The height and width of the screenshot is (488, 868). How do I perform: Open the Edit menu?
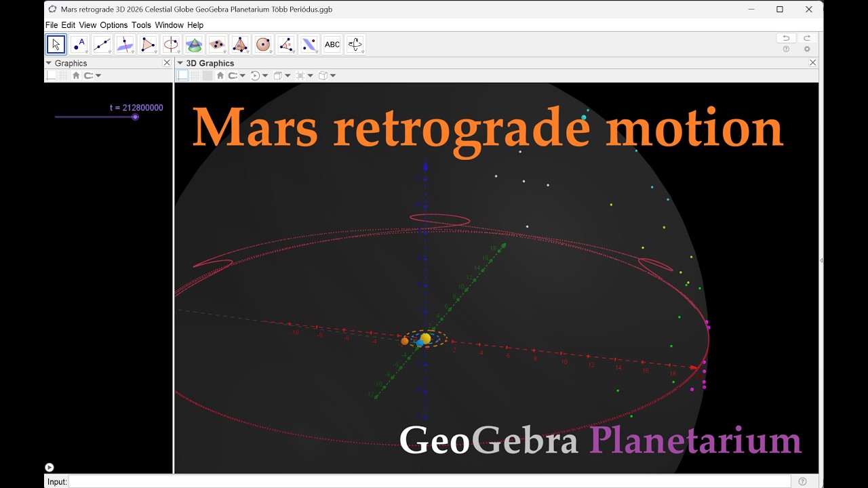(68, 25)
